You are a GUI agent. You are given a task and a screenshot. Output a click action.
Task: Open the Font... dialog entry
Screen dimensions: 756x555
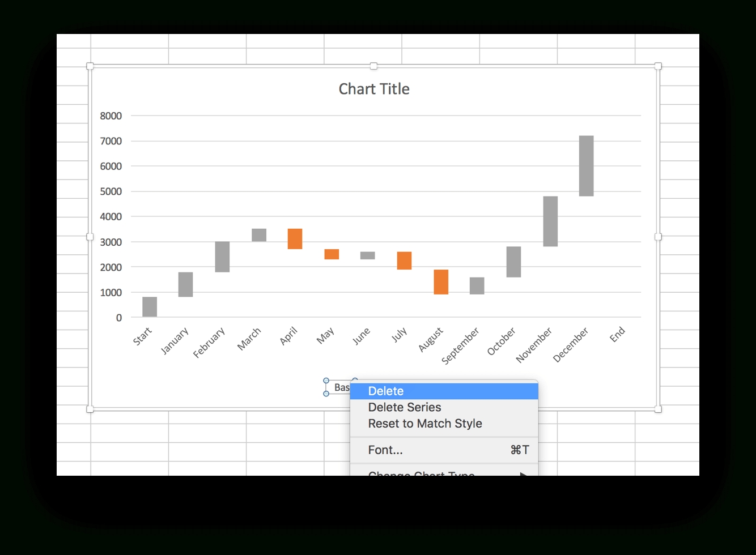tap(444, 450)
